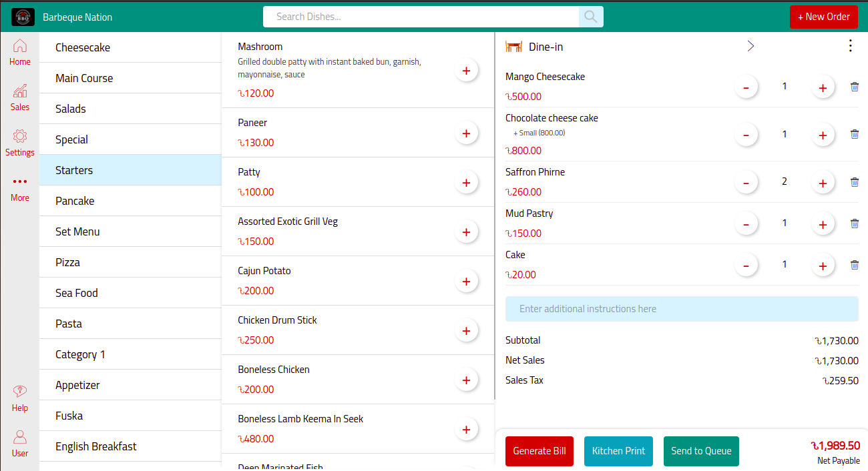Open the three-dot options menu
The image size is (868, 471).
click(850, 45)
